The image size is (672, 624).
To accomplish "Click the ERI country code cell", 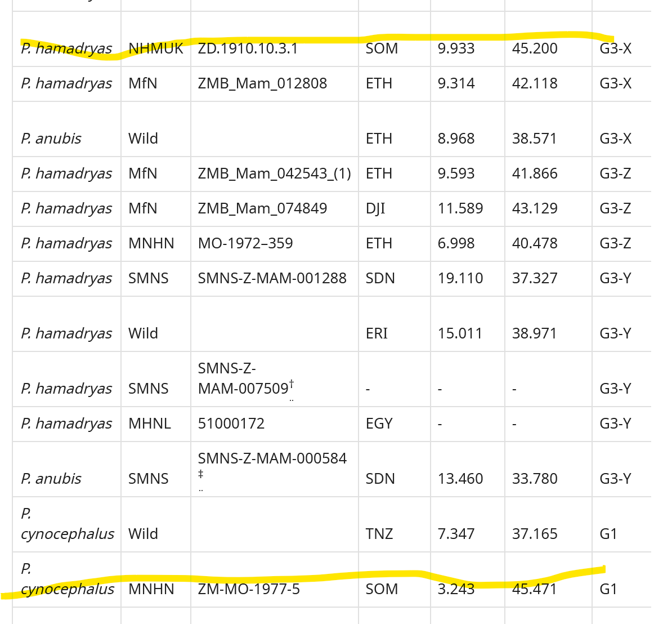I will pos(377,334).
